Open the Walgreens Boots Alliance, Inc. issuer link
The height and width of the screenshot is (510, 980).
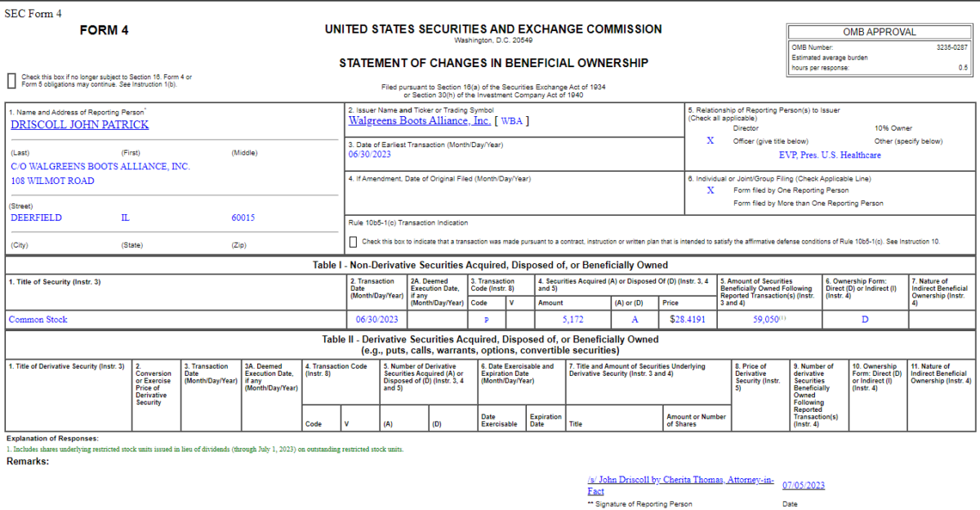pyautogui.click(x=420, y=120)
